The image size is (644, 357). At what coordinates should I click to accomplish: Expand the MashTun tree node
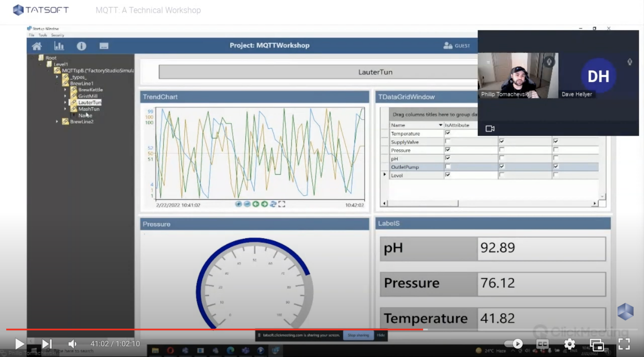[x=65, y=109]
